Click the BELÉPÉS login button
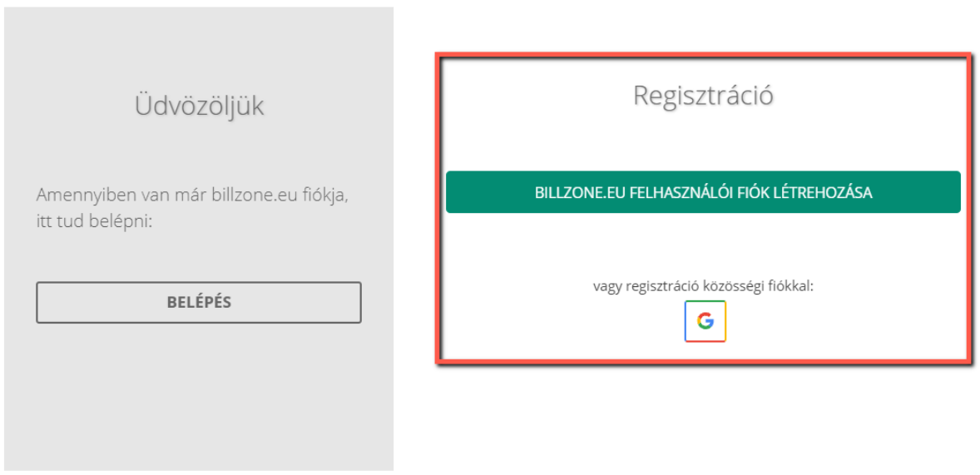 pyautogui.click(x=199, y=303)
